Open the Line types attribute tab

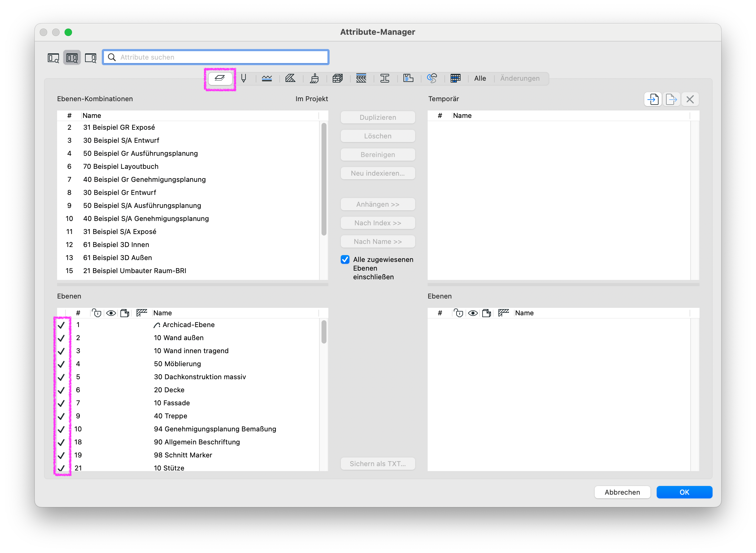tap(267, 78)
